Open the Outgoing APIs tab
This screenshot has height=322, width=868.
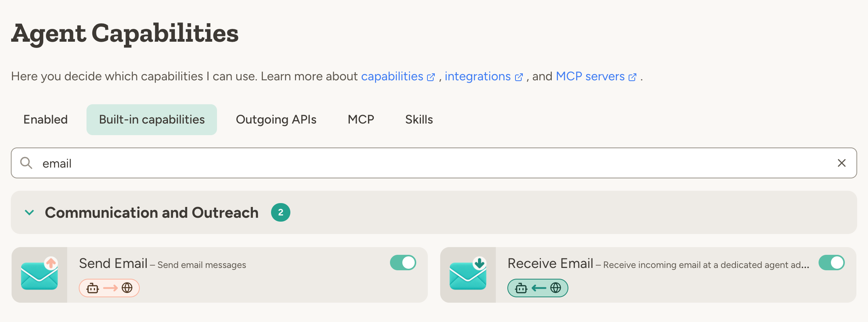(276, 120)
